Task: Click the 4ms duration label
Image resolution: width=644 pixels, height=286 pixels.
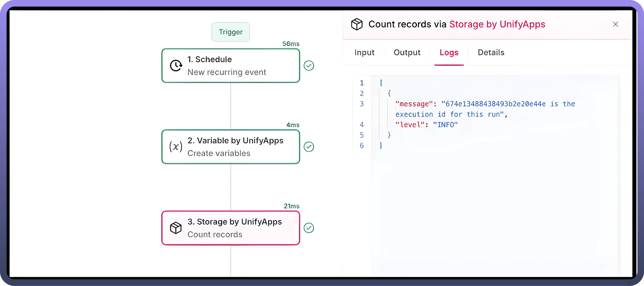Action: [293, 125]
